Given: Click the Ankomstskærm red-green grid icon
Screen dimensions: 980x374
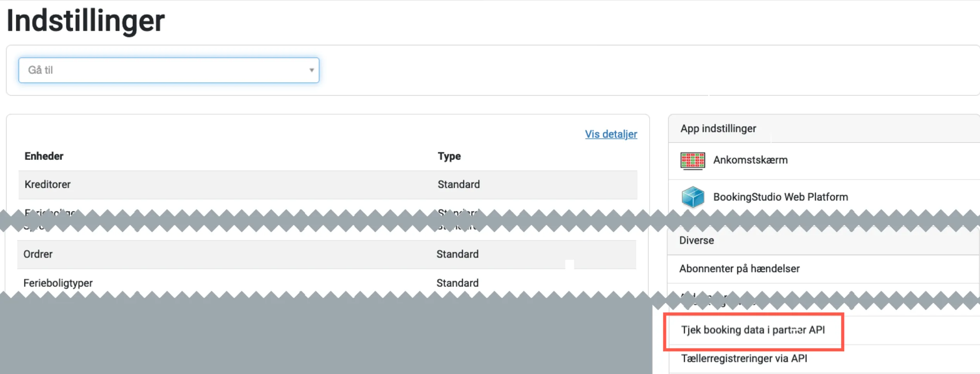Looking at the screenshot, I should coord(692,160).
